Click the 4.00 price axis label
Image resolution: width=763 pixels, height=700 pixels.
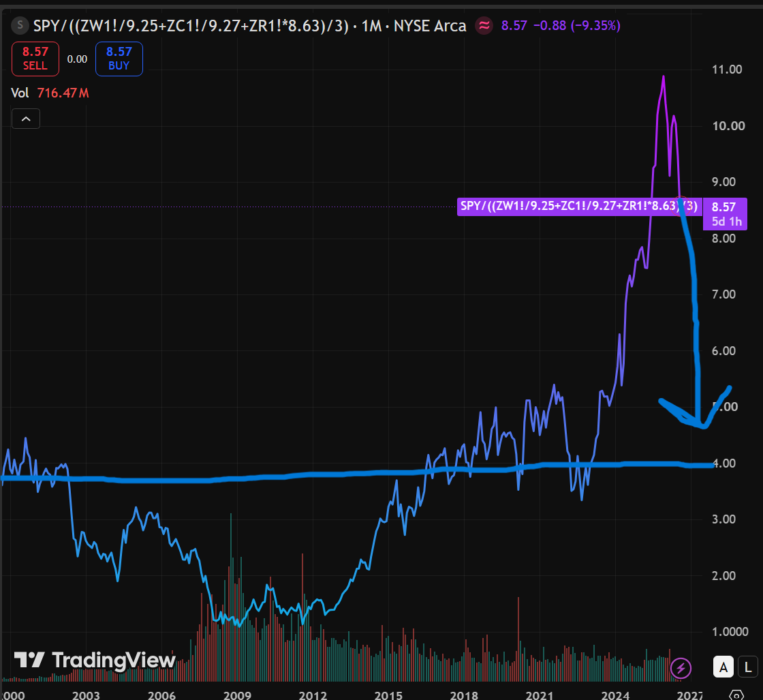click(723, 463)
